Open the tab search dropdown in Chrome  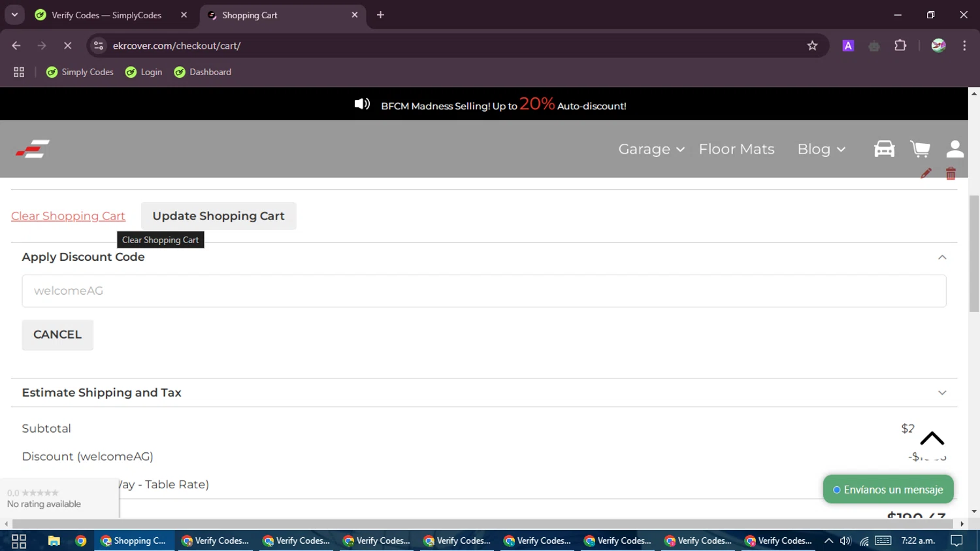click(x=14, y=15)
